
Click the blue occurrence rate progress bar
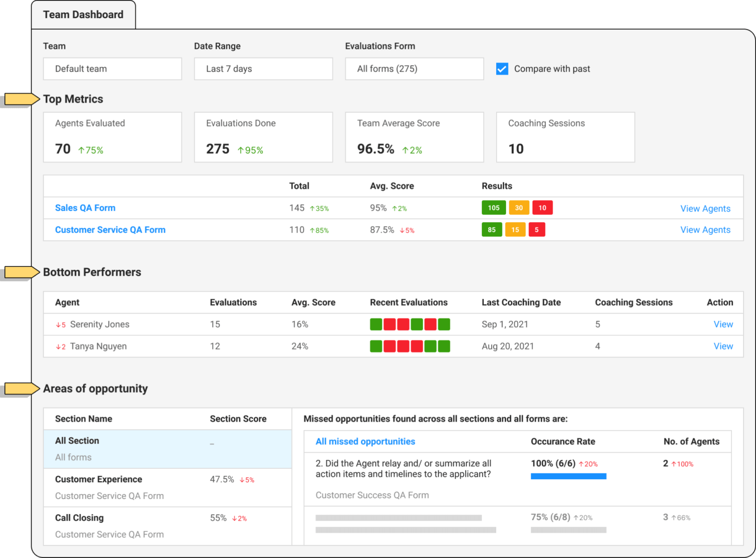[568, 476]
